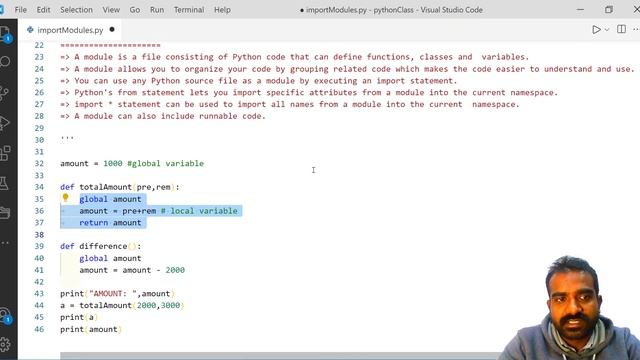Open the Help menu

coord(222,9)
